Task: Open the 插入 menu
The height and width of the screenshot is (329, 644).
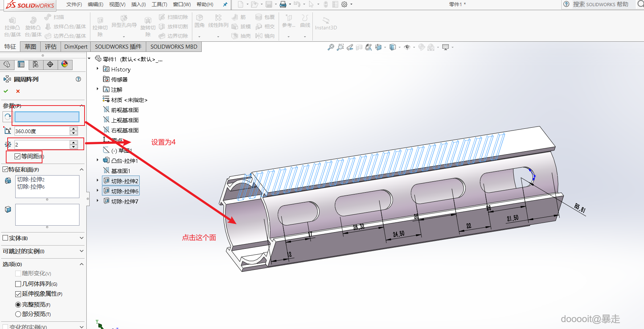Action: click(x=138, y=4)
